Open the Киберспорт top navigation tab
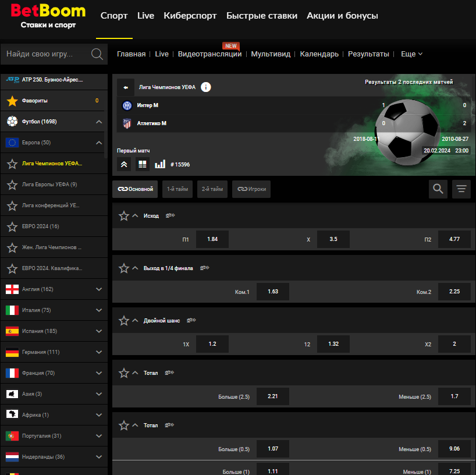 coord(190,16)
